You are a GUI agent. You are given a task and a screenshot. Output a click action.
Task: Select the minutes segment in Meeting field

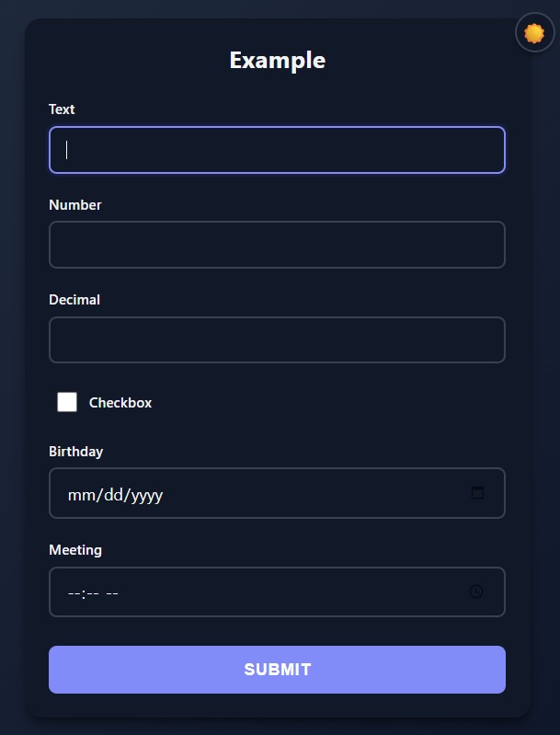(x=92, y=593)
